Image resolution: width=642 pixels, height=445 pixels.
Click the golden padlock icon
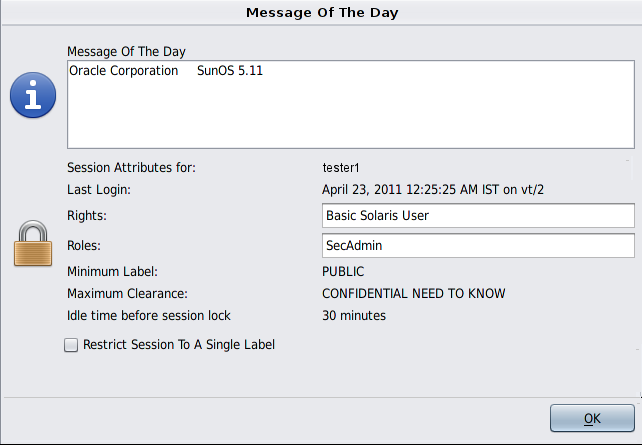click(x=33, y=243)
